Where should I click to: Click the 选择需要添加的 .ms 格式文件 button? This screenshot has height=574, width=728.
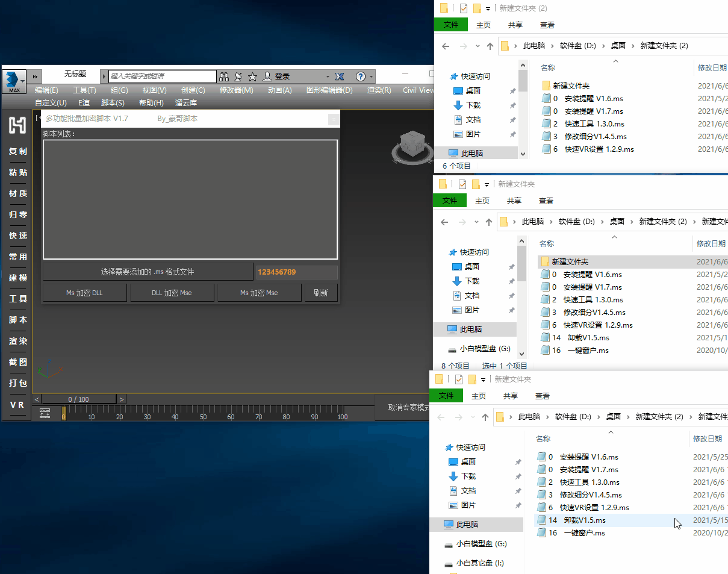pyautogui.click(x=148, y=272)
